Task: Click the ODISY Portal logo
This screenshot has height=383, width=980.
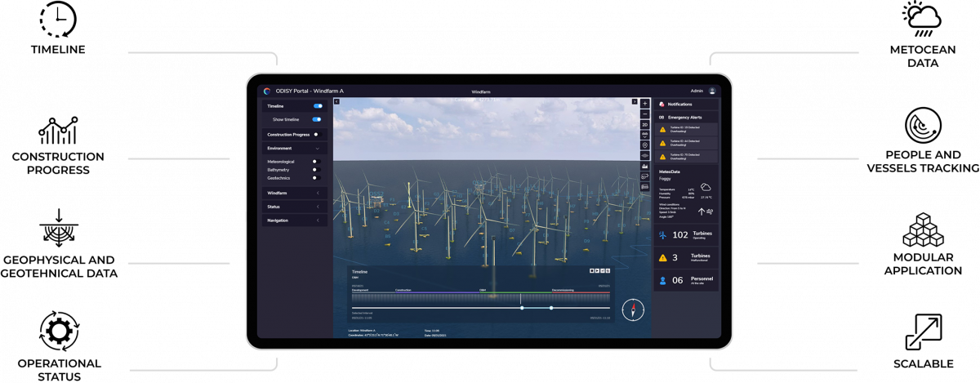Action: tap(267, 91)
